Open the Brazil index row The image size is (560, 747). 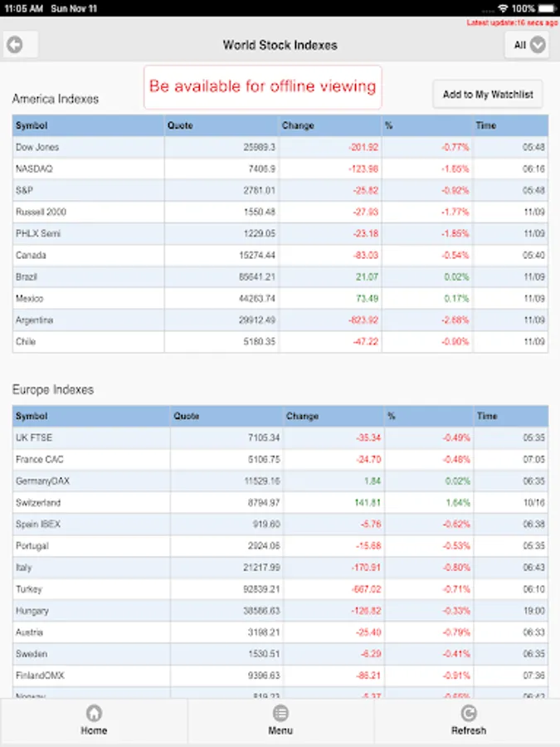(x=27, y=276)
